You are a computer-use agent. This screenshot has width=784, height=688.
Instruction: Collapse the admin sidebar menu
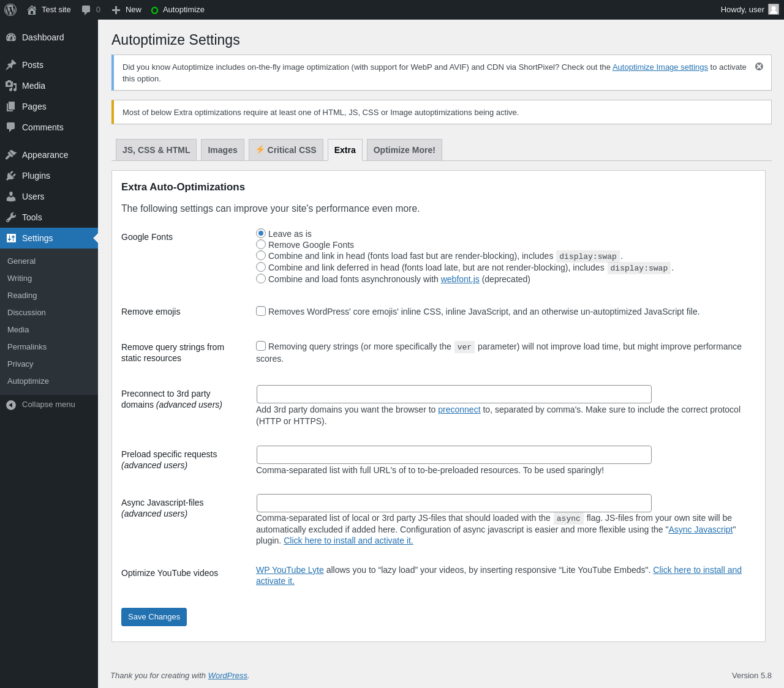(x=40, y=405)
